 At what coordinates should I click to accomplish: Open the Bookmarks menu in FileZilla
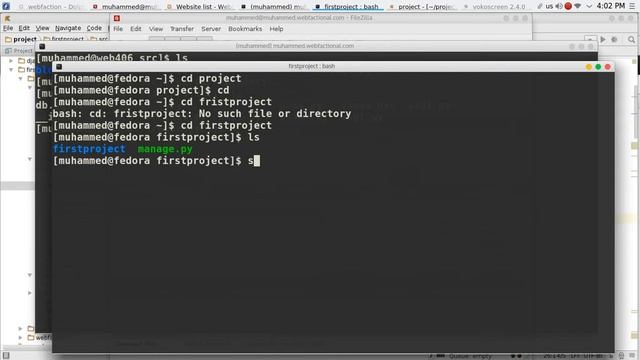click(x=245, y=29)
